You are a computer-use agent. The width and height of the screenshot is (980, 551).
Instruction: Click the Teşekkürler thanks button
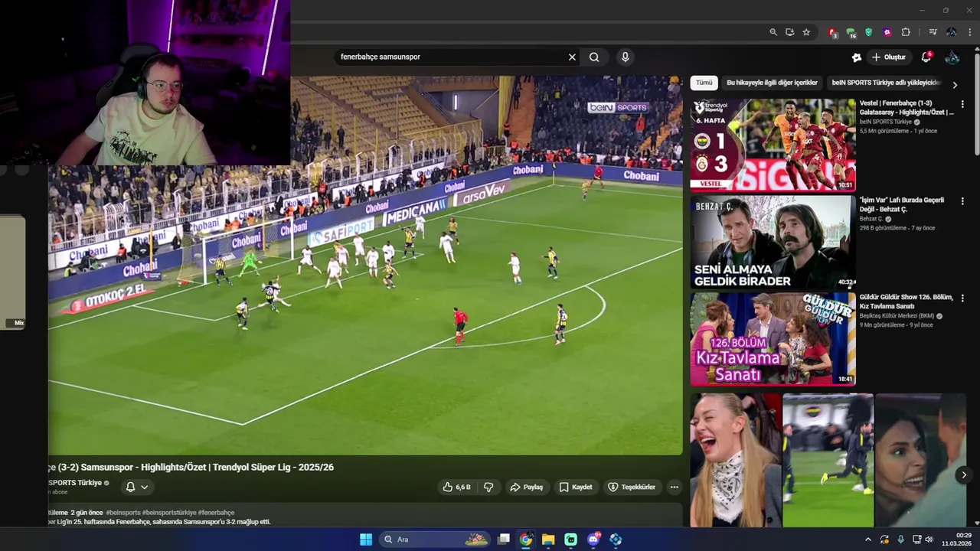(x=632, y=487)
